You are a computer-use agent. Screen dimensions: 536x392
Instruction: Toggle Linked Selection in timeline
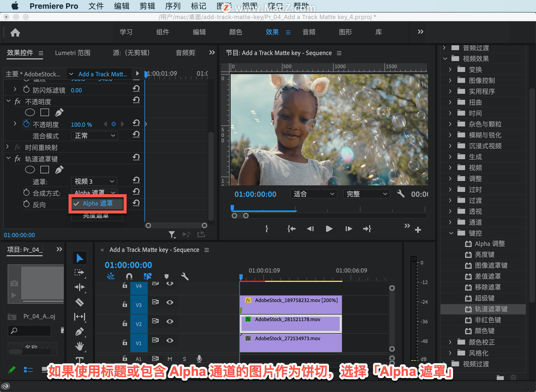(147, 277)
